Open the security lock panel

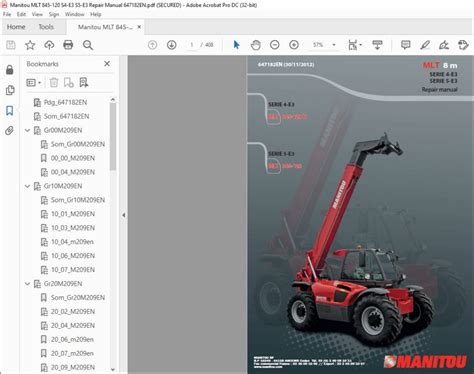pos(10,70)
